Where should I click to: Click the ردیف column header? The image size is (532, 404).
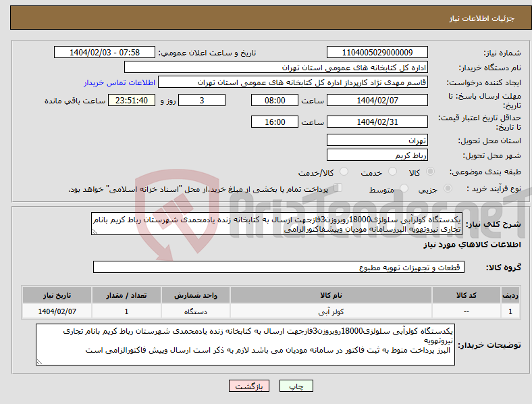pos(510,295)
